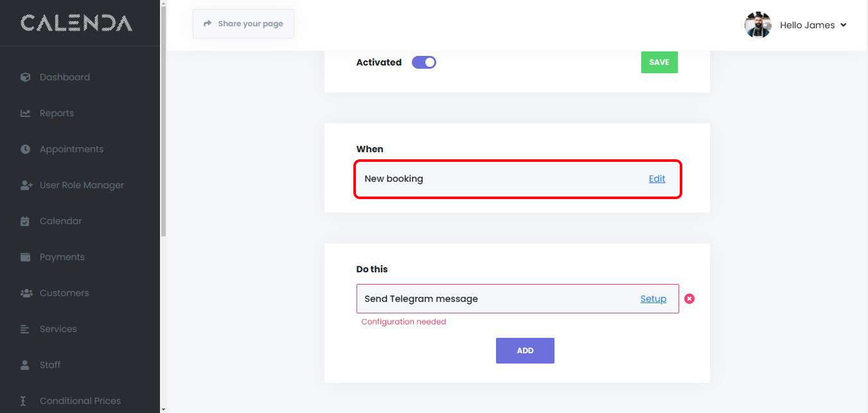Open Setup for Telegram message
This screenshot has height=413, width=868.
click(653, 299)
